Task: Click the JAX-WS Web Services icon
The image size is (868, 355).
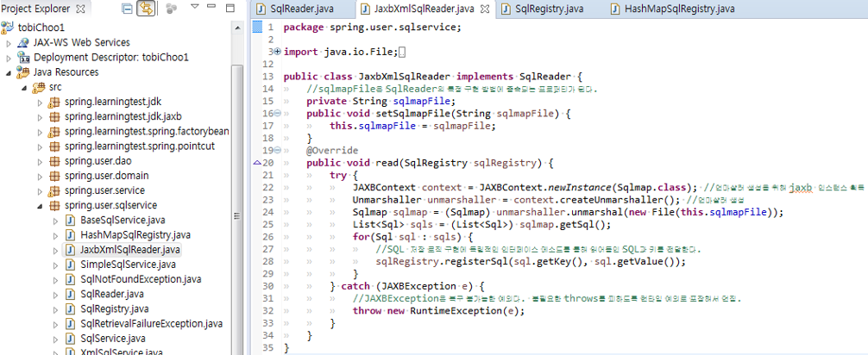Action: (23, 42)
